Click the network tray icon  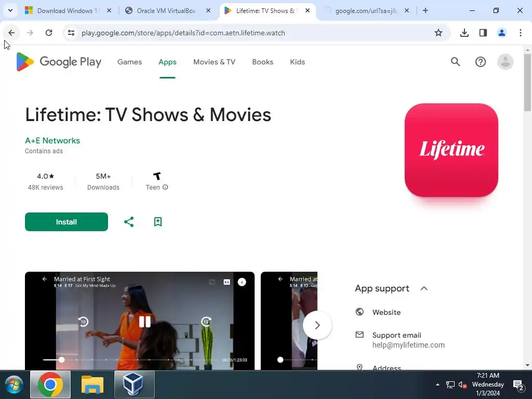(450, 385)
